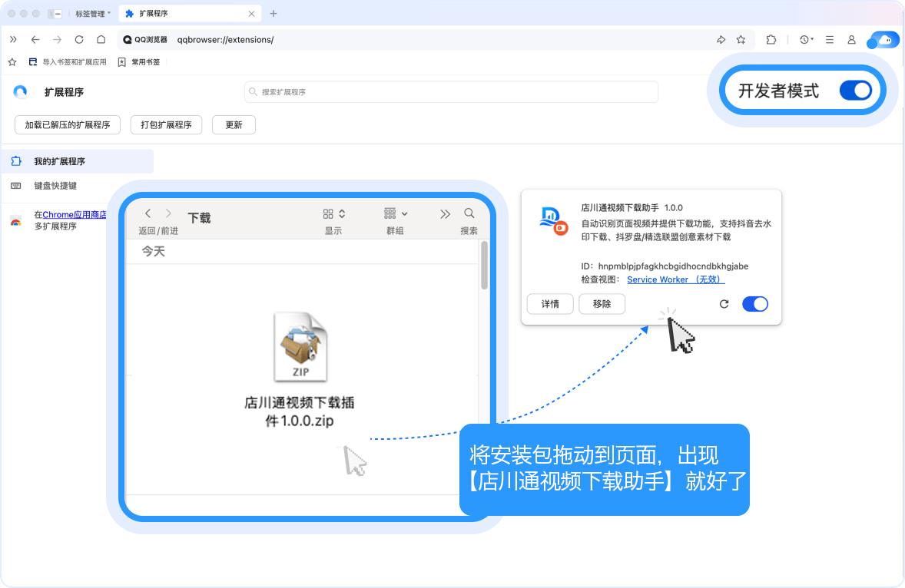Open history clock icon
The height and width of the screenshot is (588, 905).
click(806, 40)
